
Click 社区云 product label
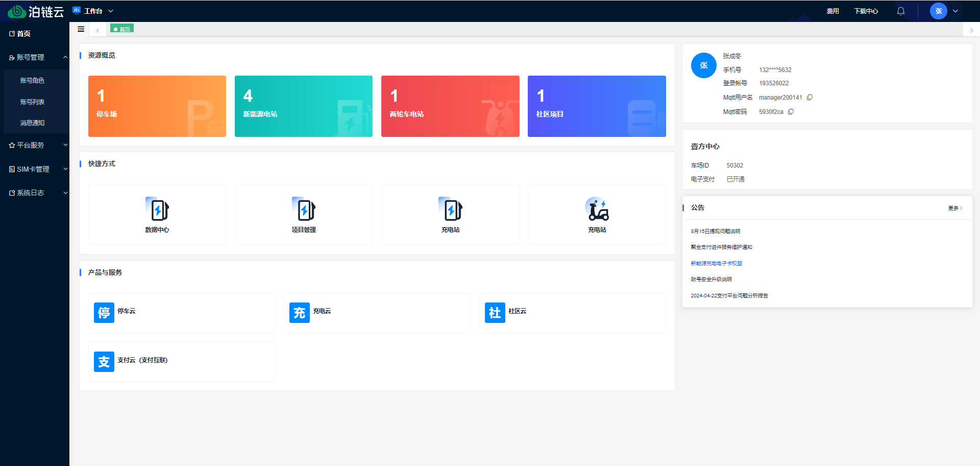518,311
